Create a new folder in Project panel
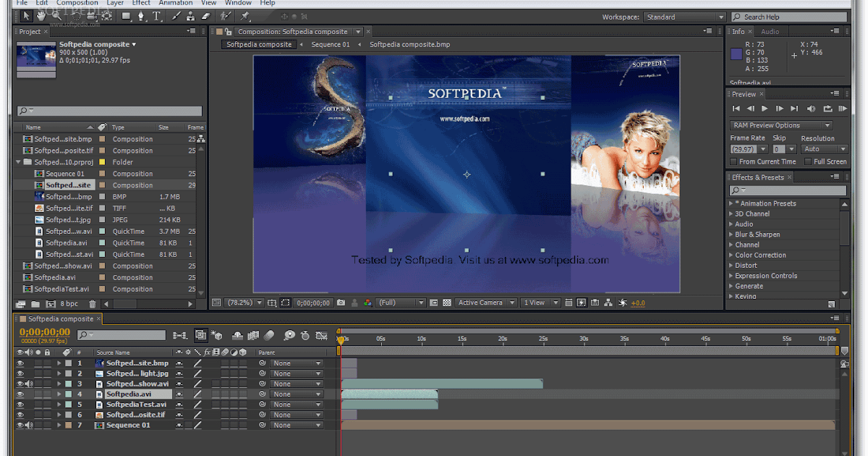This screenshot has width=868, height=456. coord(35,304)
